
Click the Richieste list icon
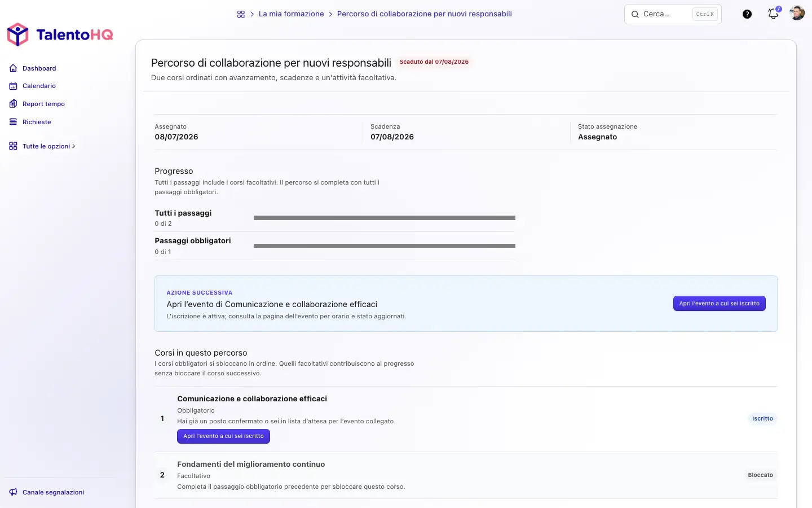click(x=14, y=122)
